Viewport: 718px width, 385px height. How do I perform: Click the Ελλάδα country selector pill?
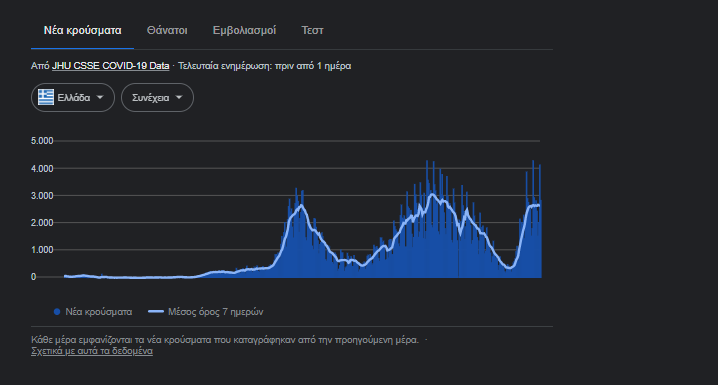coord(73,98)
